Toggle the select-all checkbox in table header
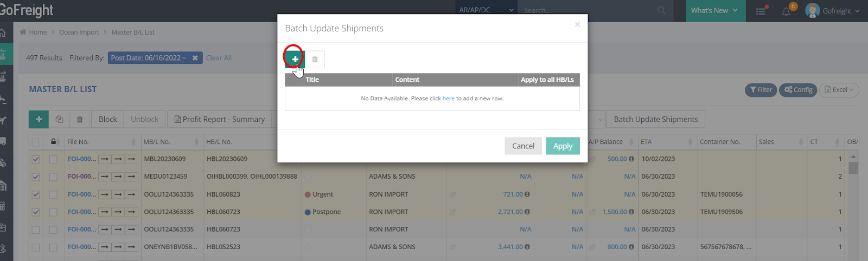Viewport: 868px width, 261px height. [36, 142]
